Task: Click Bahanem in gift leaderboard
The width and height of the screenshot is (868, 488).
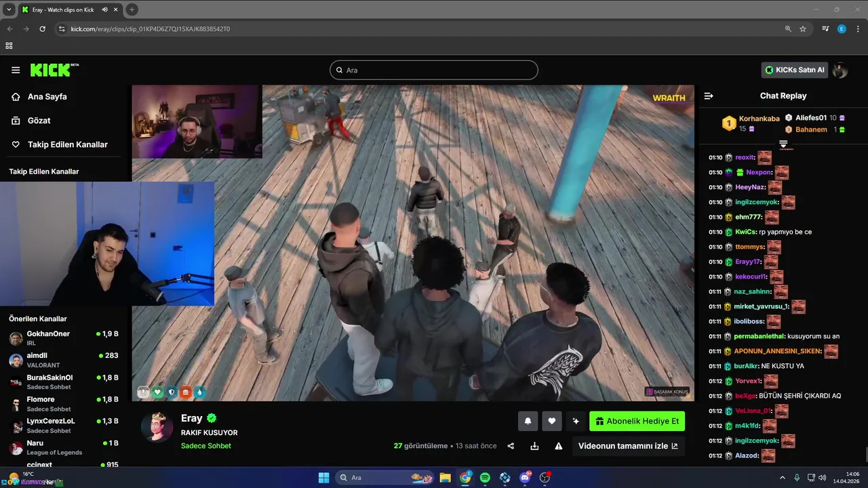Action: tap(811, 129)
